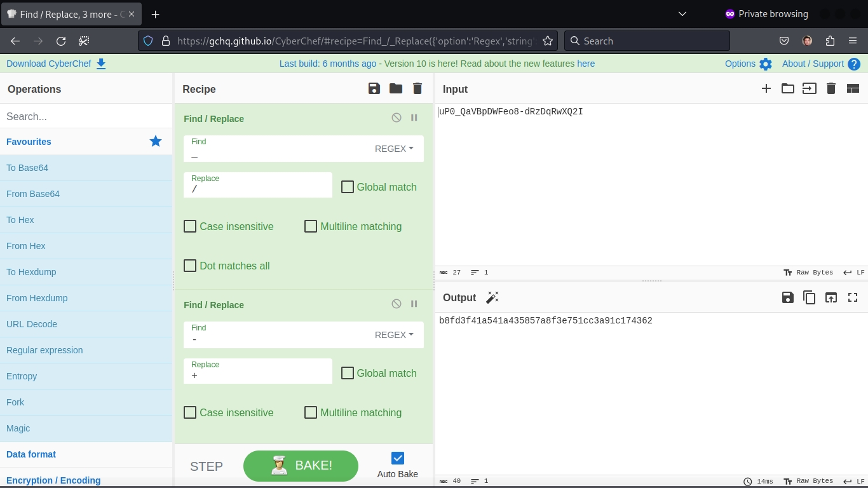Set breakpoint on second Find / Replace
Image resolution: width=868 pixels, height=488 pixels.
[414, 304]
